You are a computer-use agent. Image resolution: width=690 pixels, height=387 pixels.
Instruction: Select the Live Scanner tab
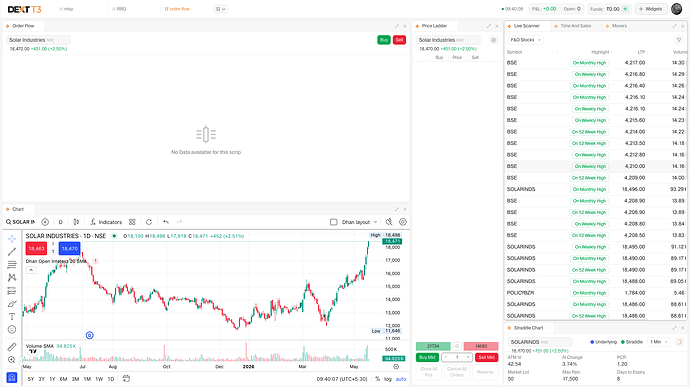524,26
